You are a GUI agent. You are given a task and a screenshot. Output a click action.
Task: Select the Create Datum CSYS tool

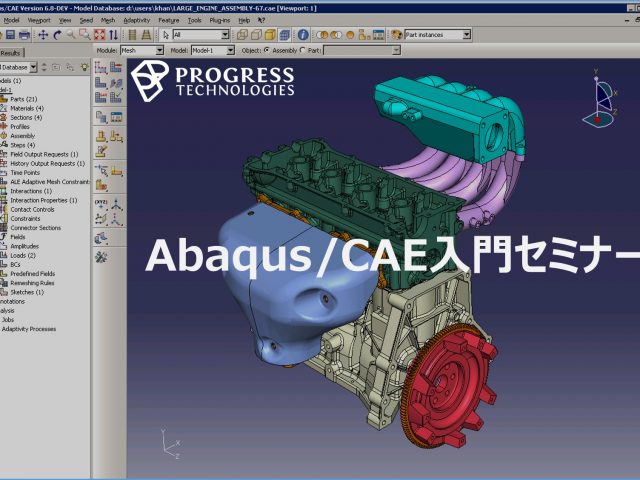tap(116, 219)
